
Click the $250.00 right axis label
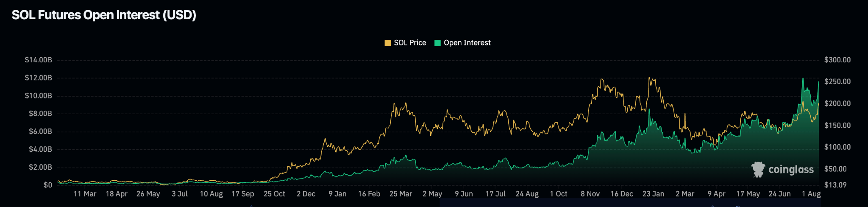837,81
